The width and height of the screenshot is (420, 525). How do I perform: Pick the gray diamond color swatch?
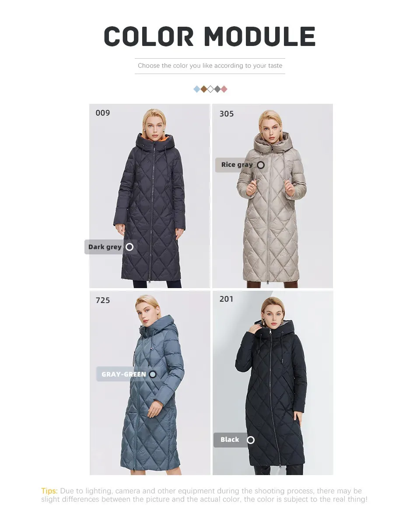point(217,89)
